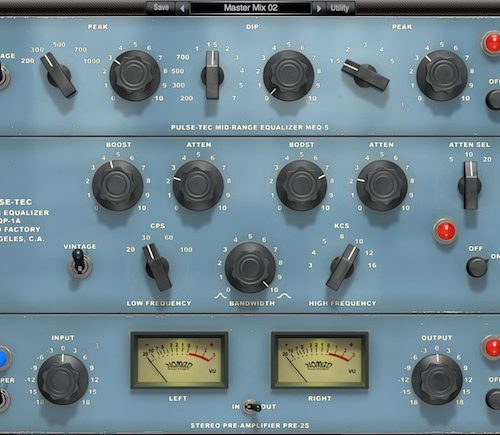Adjust the EQP-1A low ATTEN knob
Viewport: 500px width, 435px height.
click(198, 185)
